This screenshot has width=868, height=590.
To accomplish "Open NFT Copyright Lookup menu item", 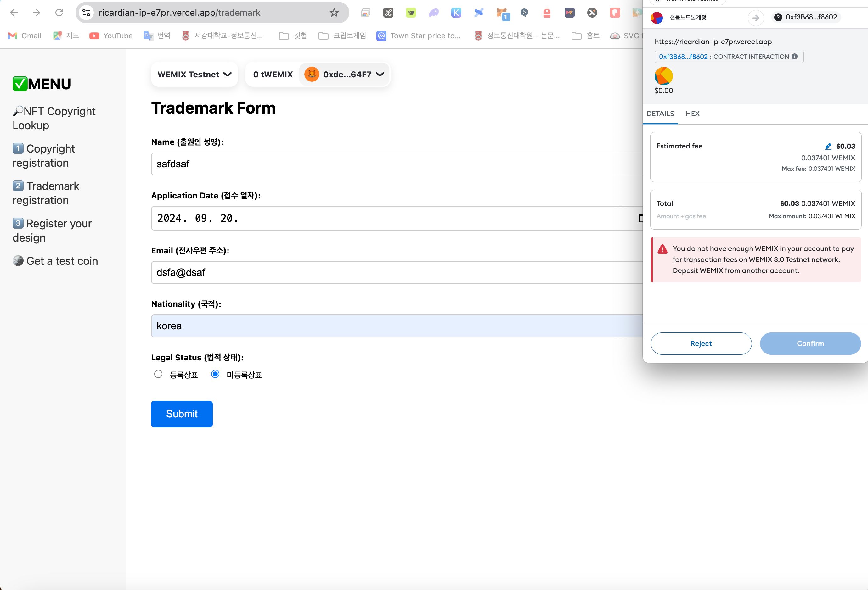I will (54, 118).
